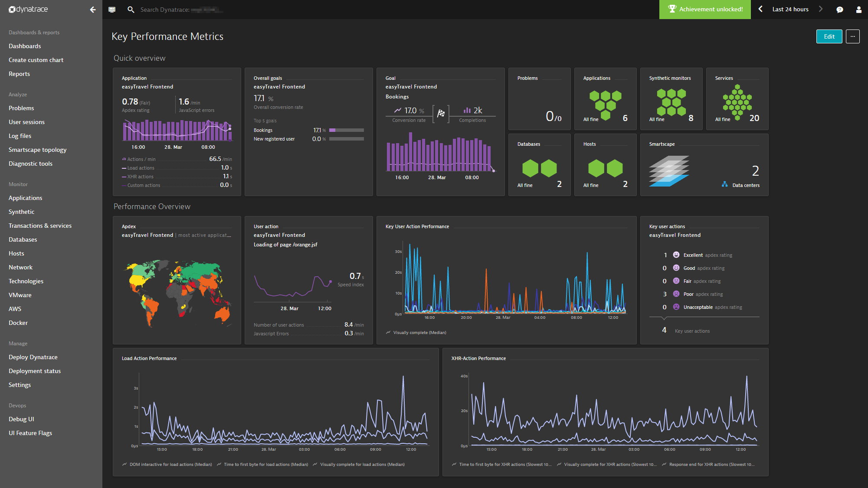Click the Problems count 0/0
The image size is (868, 488).
554,116
